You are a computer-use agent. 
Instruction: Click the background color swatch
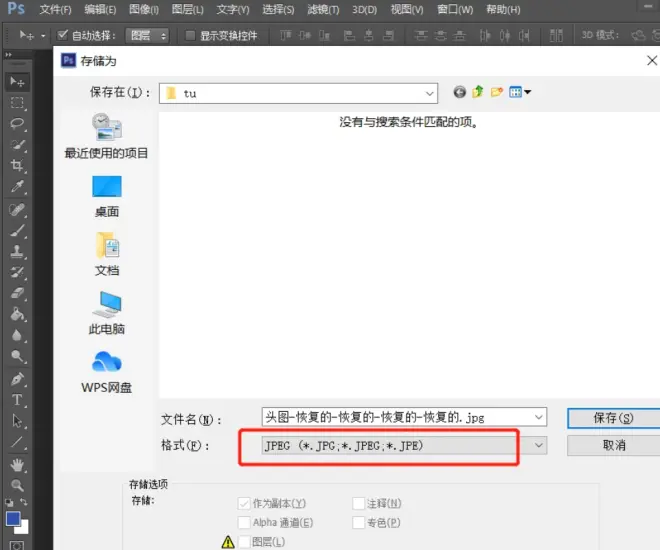pyautogui.click(x=23, y=529)
